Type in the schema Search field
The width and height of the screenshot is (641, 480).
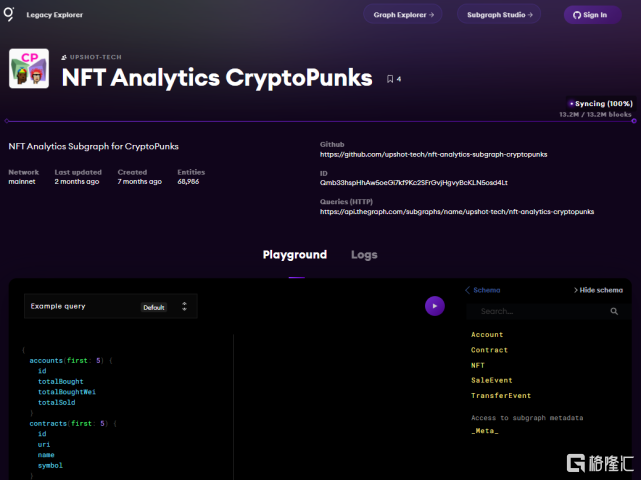click(x=540, y=312)
